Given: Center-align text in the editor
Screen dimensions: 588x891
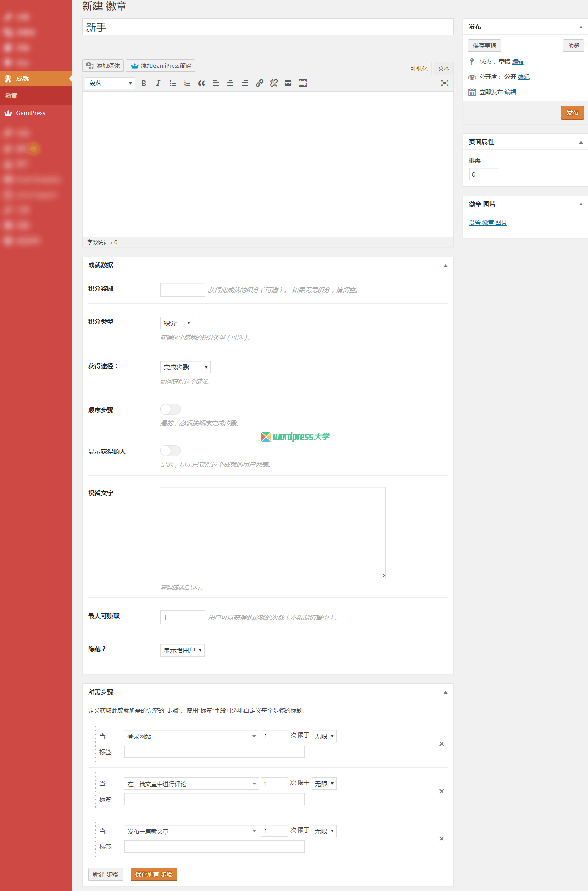Looking at the screenshot, I should click(230, 84).
